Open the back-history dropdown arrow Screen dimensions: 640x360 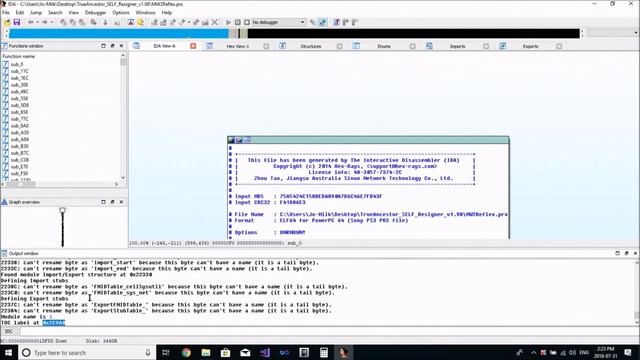click(37, 22)
